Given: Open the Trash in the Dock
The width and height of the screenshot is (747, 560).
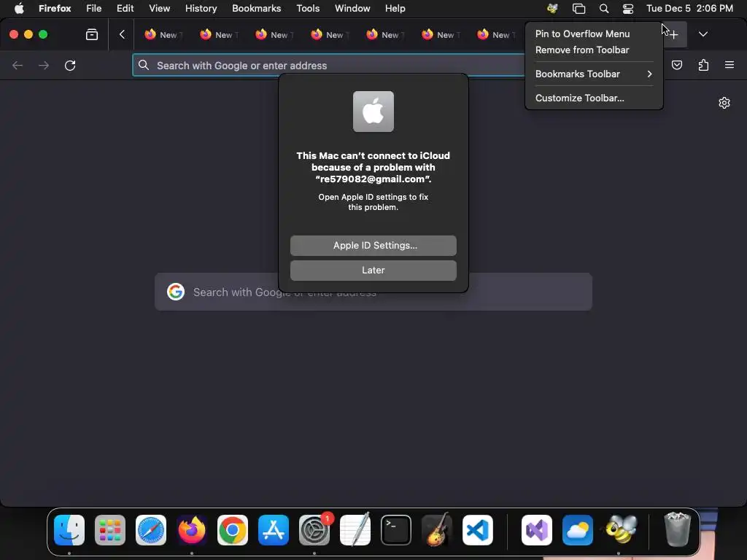Looking at the screenshot, I should [x=677, y=530].
